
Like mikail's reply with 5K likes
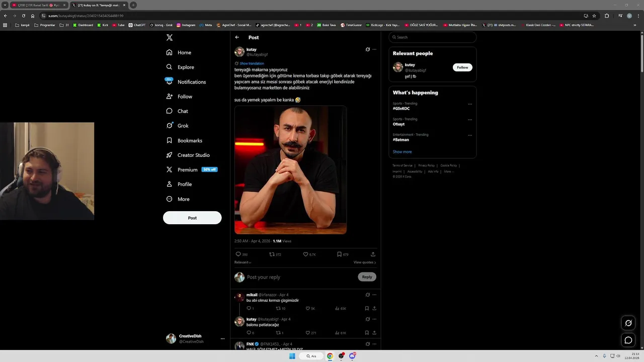(x=310, y=308)
